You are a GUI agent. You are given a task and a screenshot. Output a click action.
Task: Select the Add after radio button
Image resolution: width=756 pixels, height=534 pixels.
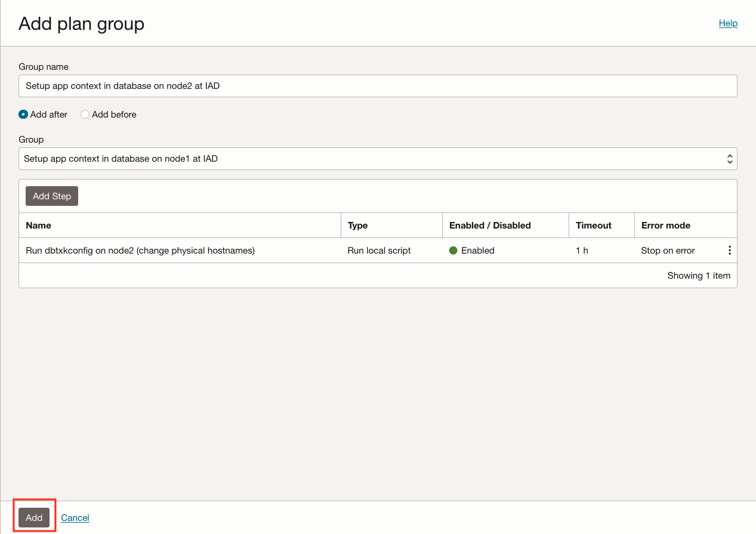pos(24,115)
